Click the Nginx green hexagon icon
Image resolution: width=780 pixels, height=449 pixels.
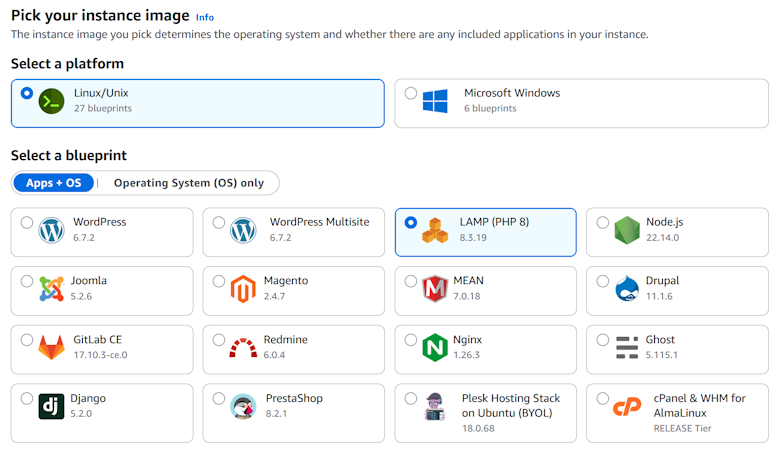435,347
